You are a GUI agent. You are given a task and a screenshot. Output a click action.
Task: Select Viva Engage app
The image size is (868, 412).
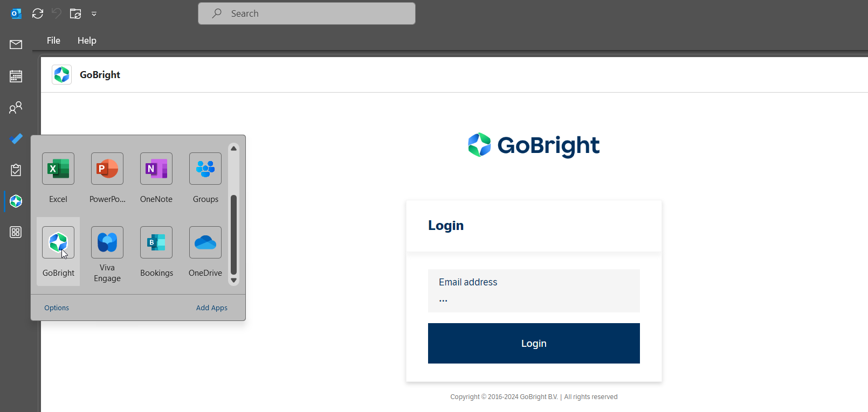click(x=107, y=243)
